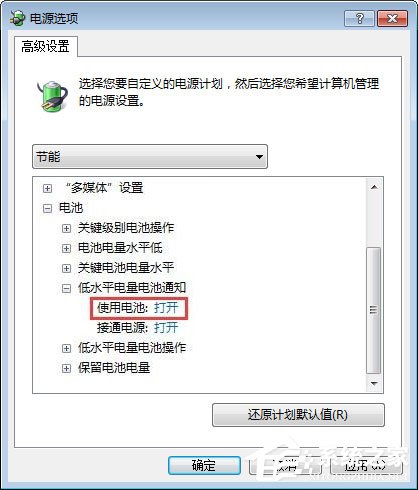418x490 pixels.
Task: Click the settings list scrollbar thumb
Action: (x=374, y=310)
